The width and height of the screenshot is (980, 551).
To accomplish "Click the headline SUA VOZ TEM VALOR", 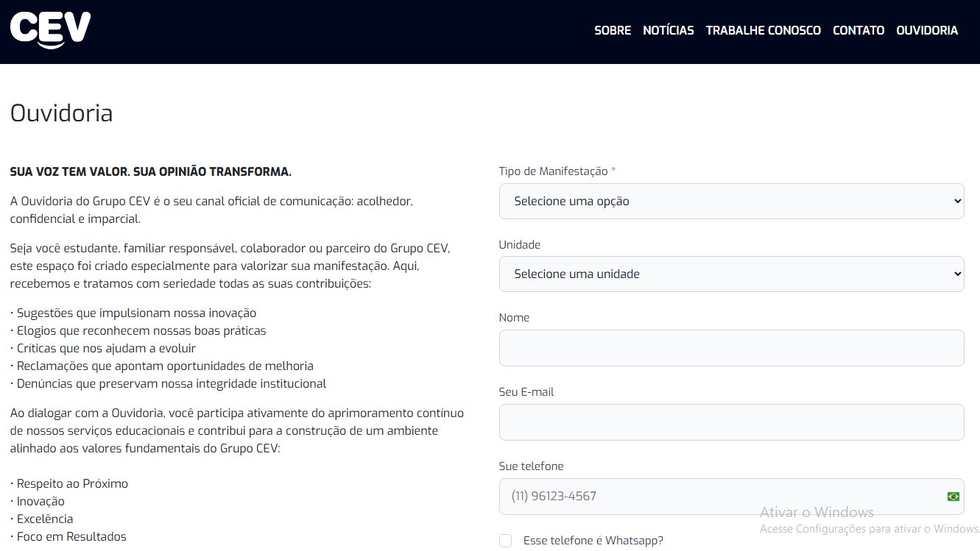I will coord(151,171).
